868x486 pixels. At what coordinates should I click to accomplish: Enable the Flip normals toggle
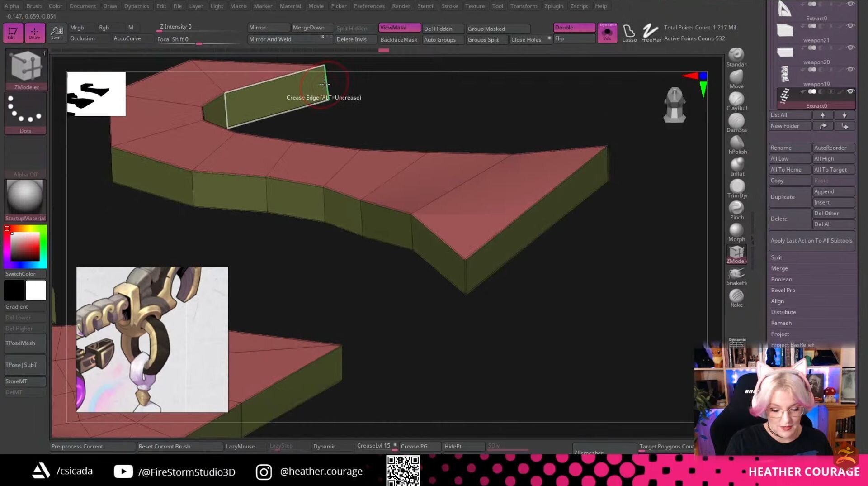[574, 39]
